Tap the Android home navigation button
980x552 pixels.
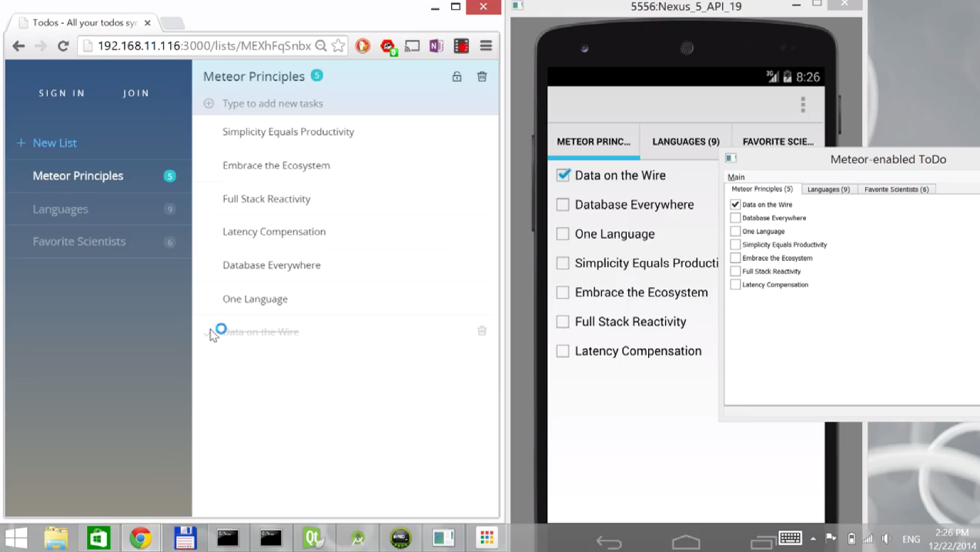pyautogui.click(x=686, y=544)
